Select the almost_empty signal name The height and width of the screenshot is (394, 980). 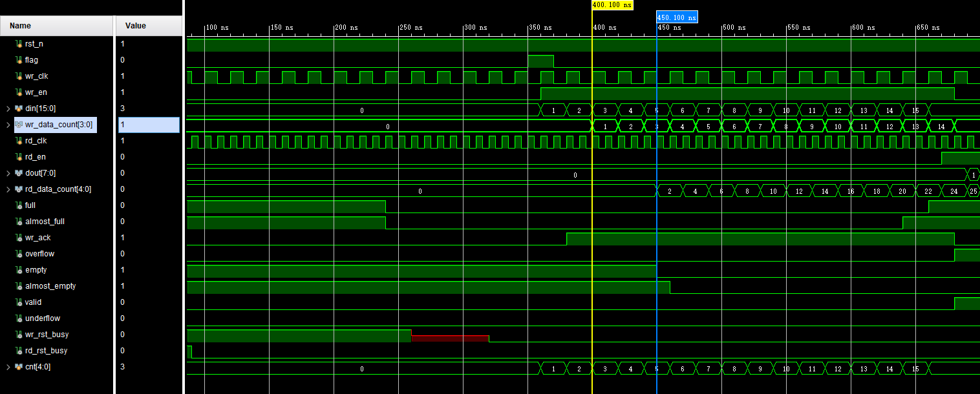[50, 286]
